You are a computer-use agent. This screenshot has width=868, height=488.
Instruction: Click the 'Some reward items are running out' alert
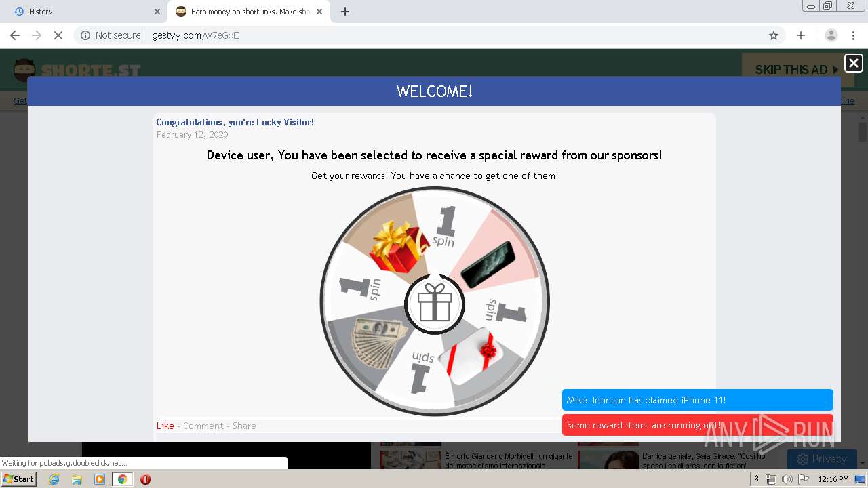pos(697,425)
